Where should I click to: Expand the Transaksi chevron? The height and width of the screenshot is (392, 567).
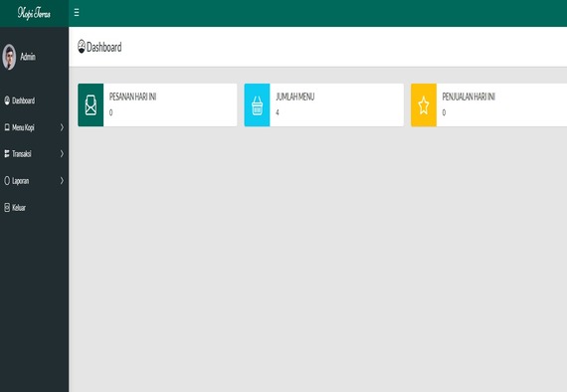(62, 153)
